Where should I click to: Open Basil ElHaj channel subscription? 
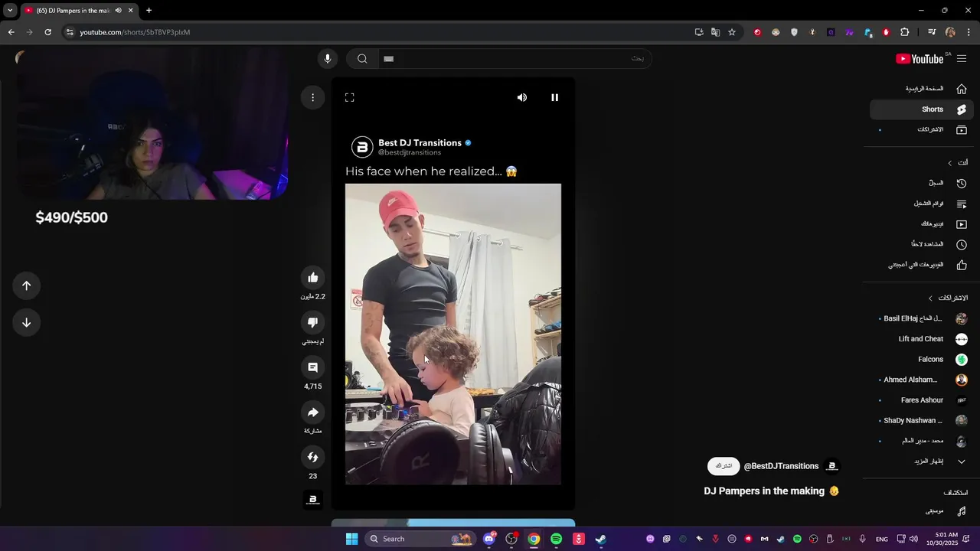923,318
